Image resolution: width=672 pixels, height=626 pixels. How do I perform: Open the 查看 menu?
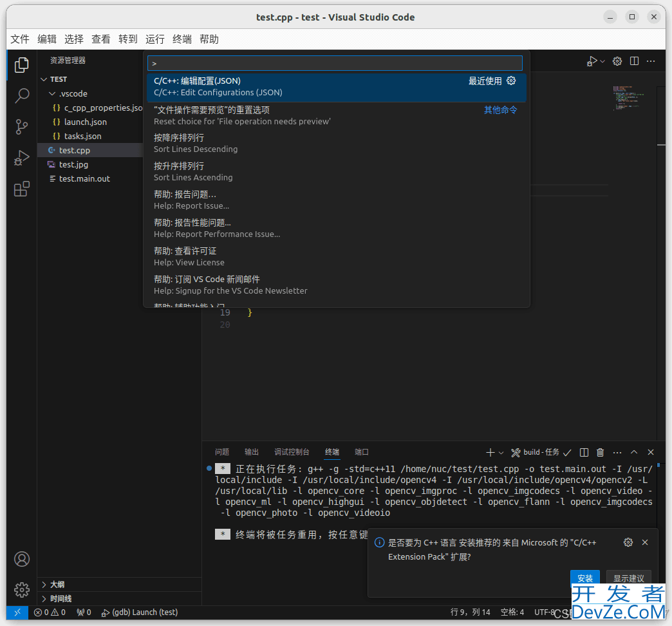(x=100, y=39)
